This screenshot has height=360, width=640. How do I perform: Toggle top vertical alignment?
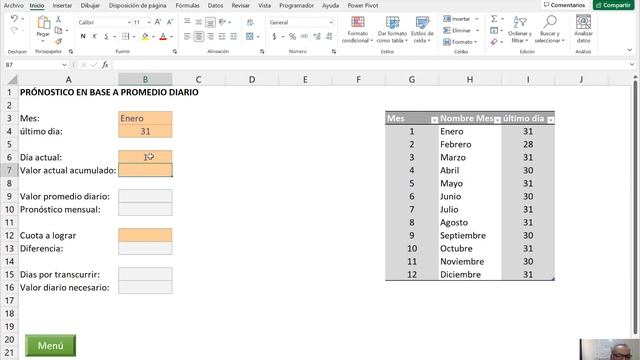click(187, 22)
